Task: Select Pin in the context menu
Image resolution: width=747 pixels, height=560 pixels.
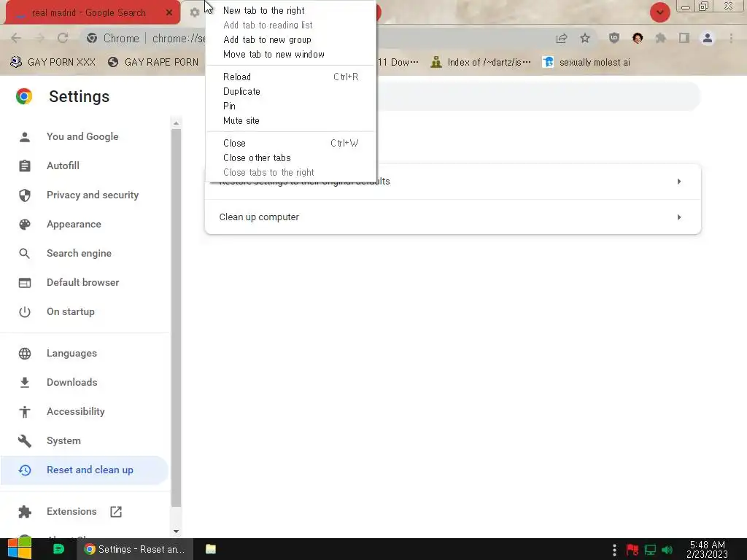Action: point(290,106)
